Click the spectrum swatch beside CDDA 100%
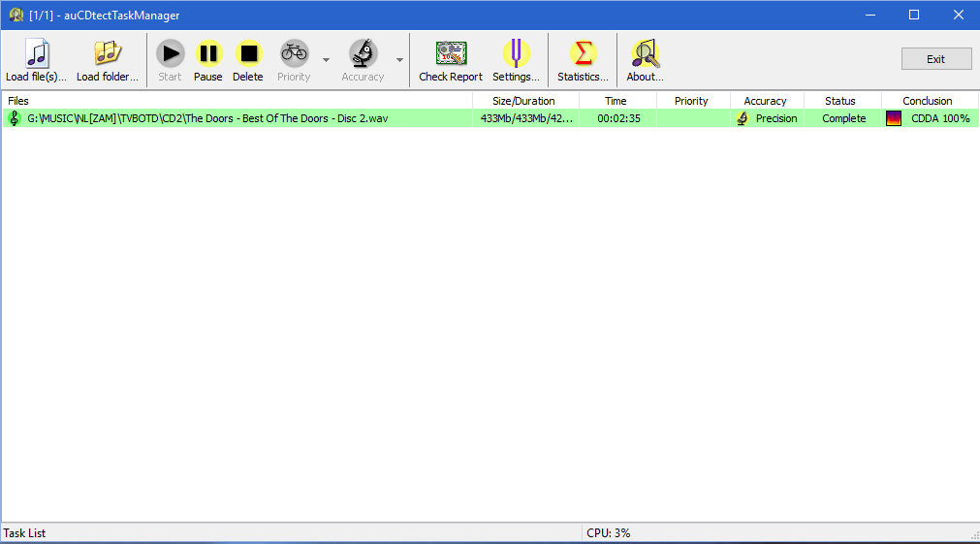Viewport: 980px width, 544px height. click(x=894, y=118)
